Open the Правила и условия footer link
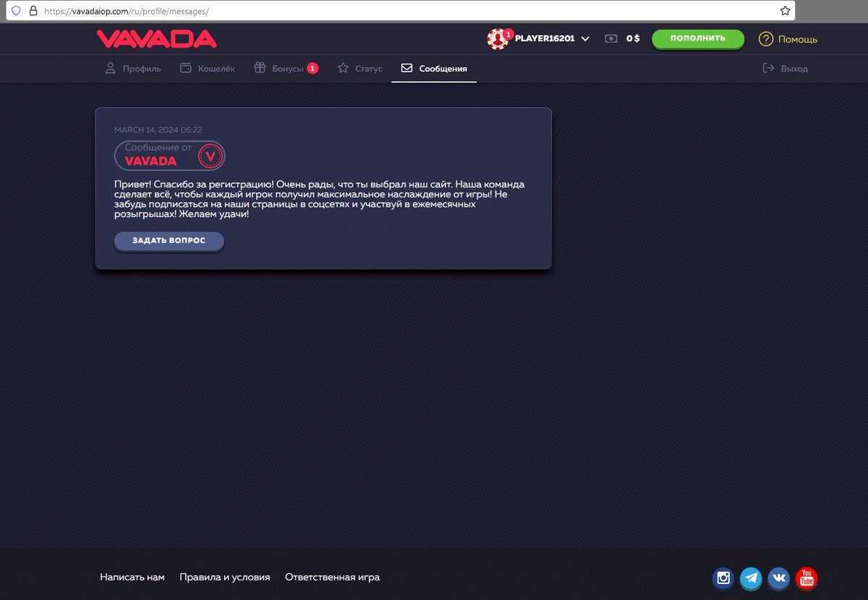The width and height of the screenshot is (868, 600). click(225, 577)
